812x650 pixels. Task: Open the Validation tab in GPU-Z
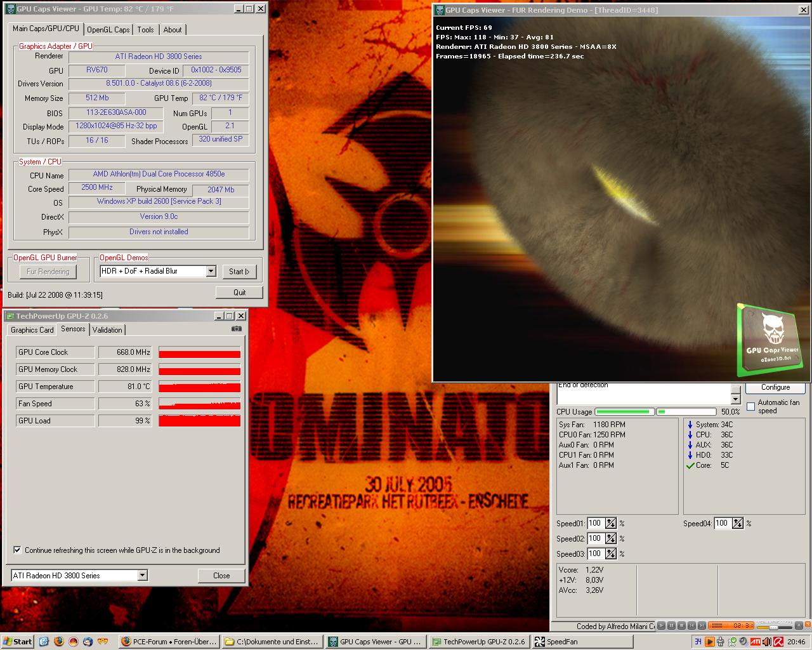107,329
